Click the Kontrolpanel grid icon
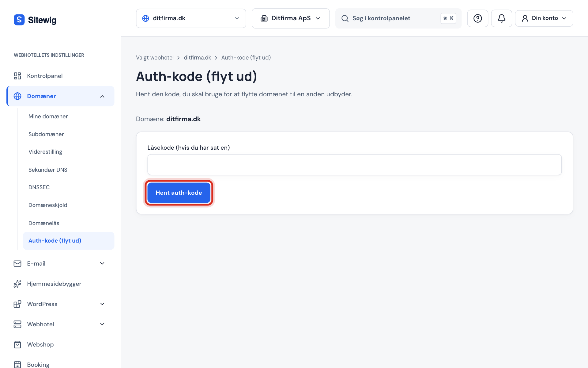 [17, 76]
